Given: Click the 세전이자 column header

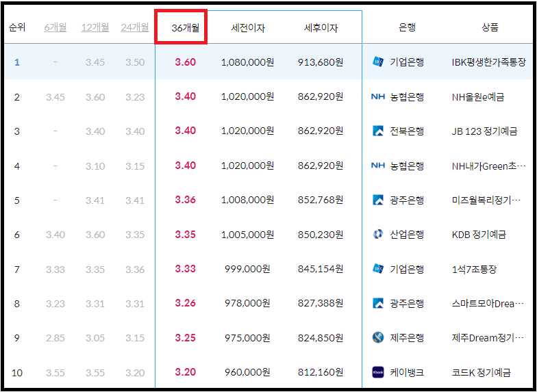Looking at the screenshot, I should [248, 27].
